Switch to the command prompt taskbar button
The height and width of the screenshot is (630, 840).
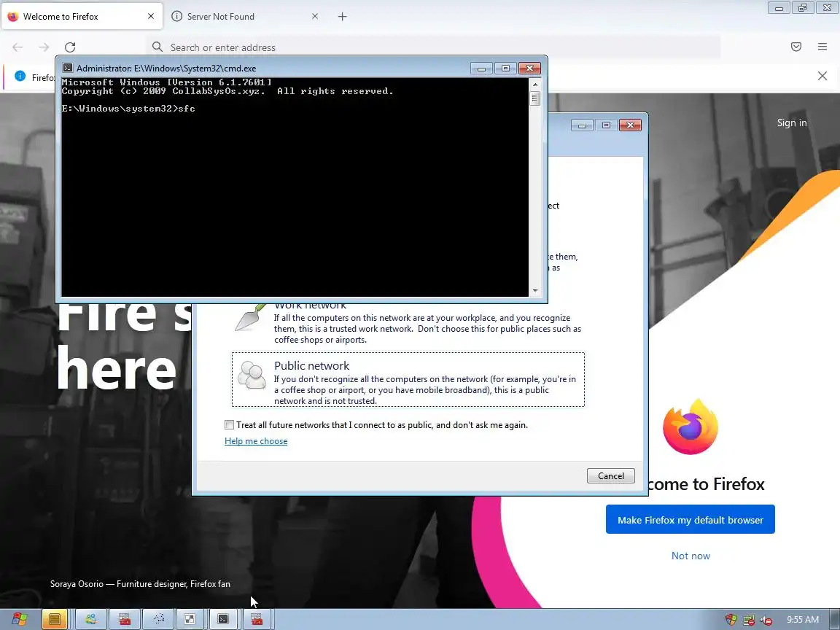223,619
